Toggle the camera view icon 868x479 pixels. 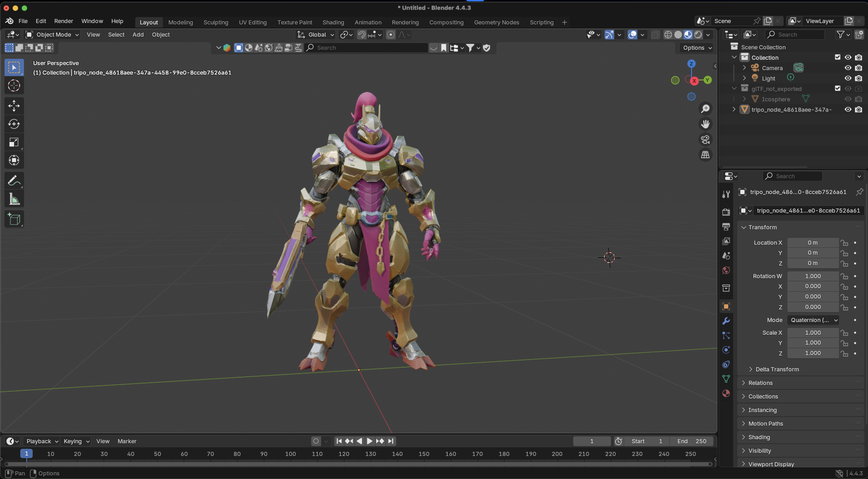pyautogui.click(x=705, y=140)
